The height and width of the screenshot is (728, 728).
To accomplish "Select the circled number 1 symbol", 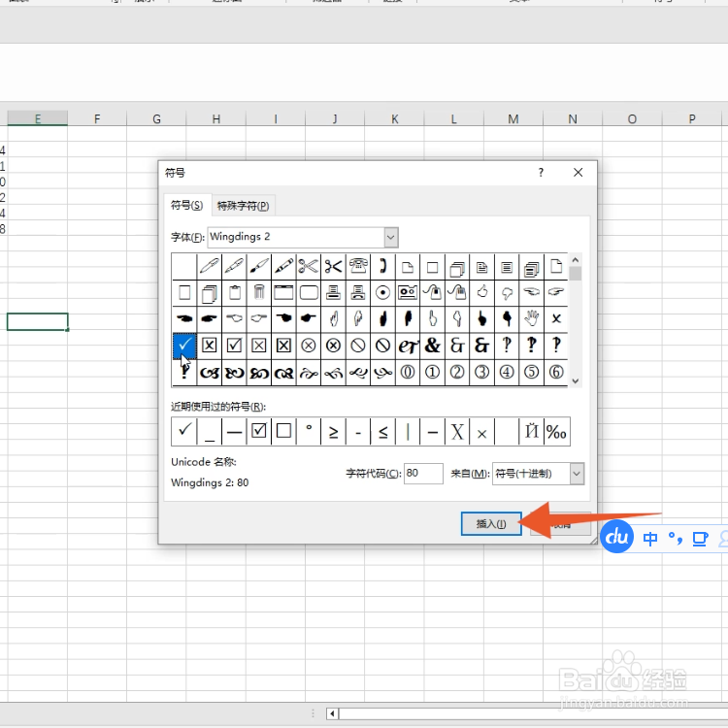I will point(432,373).
